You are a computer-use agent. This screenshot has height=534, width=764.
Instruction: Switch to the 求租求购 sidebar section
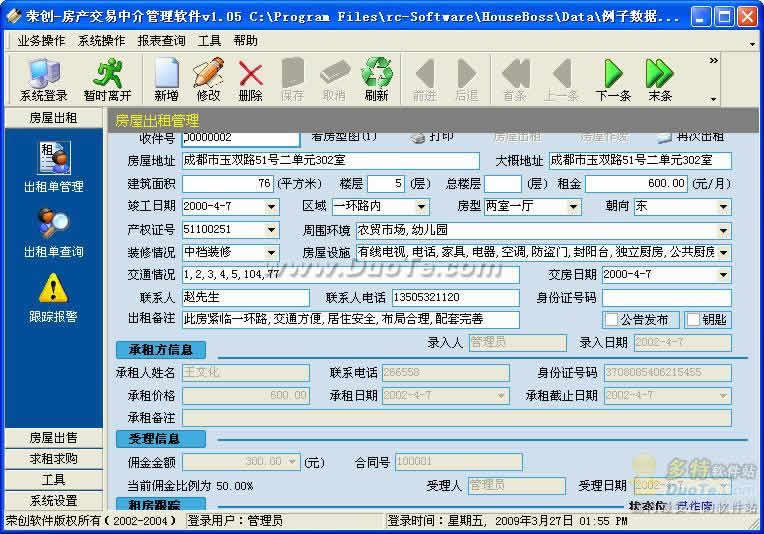[54, 459]
